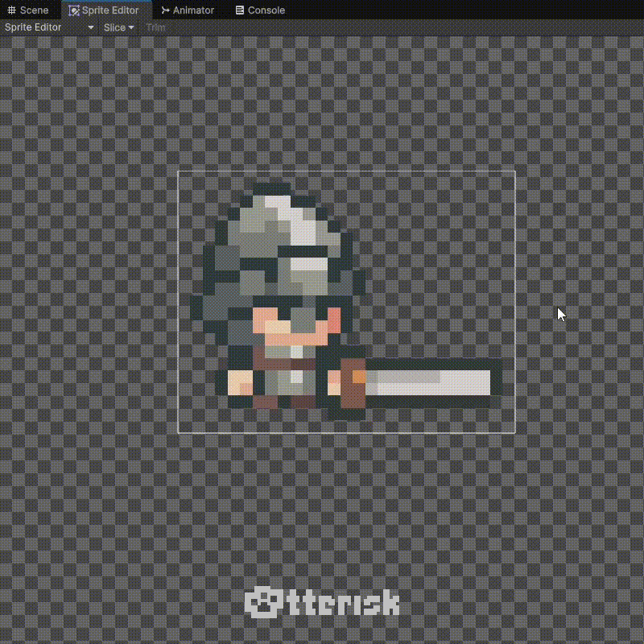The image size is (644, 644).
Task: Open the Animator tab
Action: coord(188,10)
